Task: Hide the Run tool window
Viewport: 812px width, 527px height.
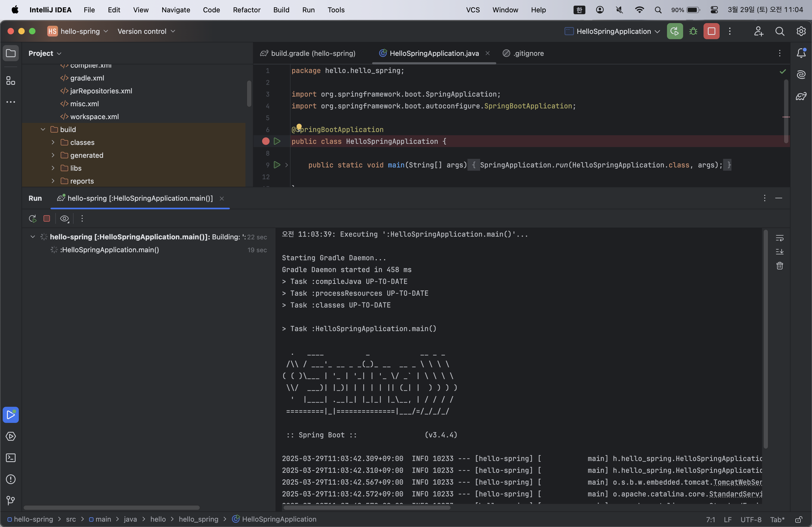Action: tap(778, 198)
